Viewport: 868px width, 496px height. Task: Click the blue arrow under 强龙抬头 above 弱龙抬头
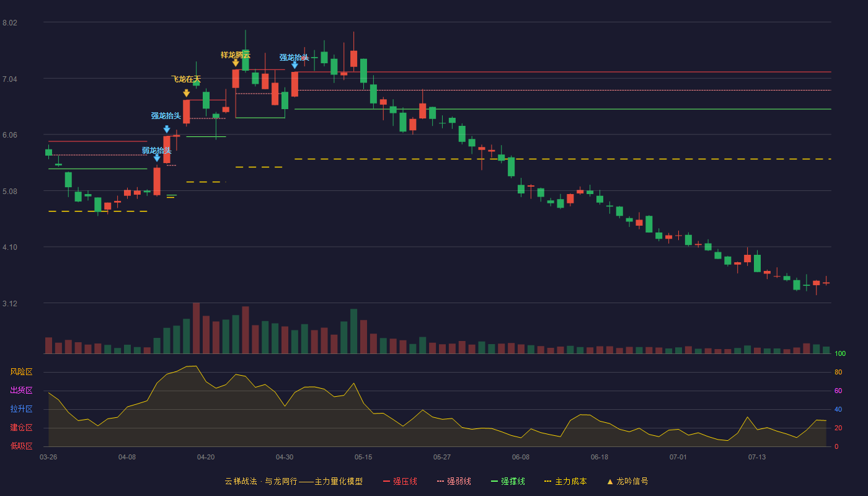pos(167,129)
